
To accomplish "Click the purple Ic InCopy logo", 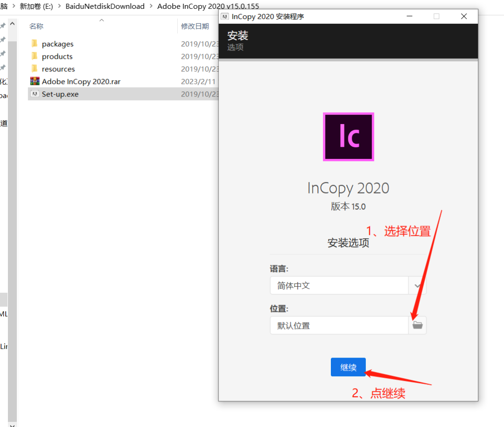I will tap(348, 137).
